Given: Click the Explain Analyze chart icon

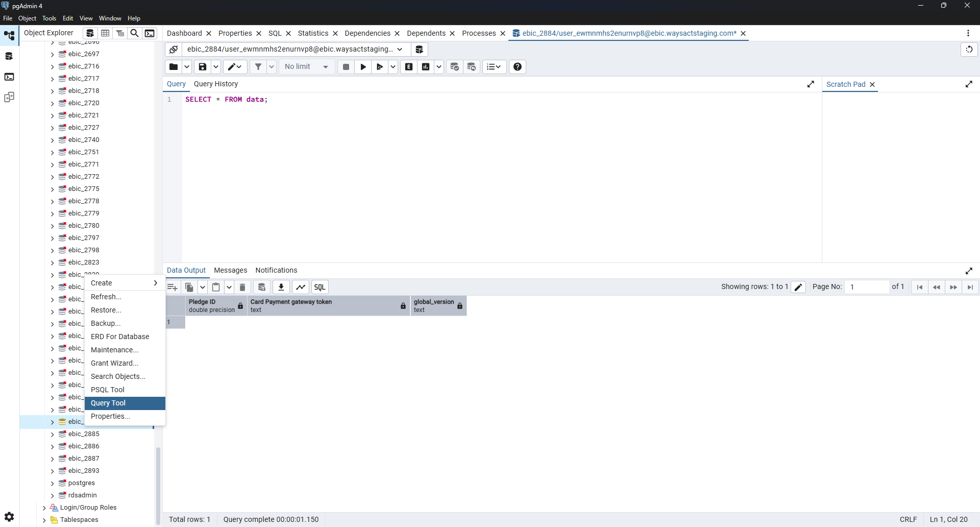Looking at the screenshot, I should pos(426,67).
